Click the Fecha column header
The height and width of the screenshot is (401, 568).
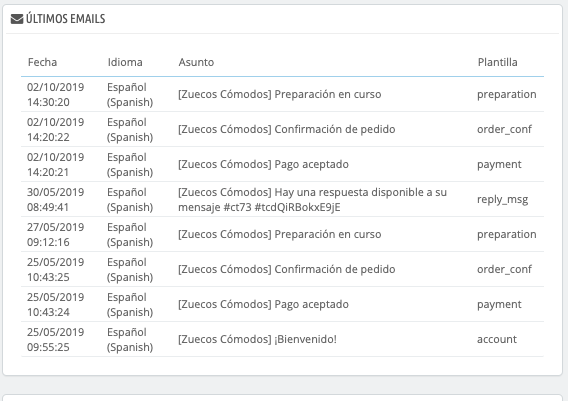pyautogui.click(x=42, y=62)
